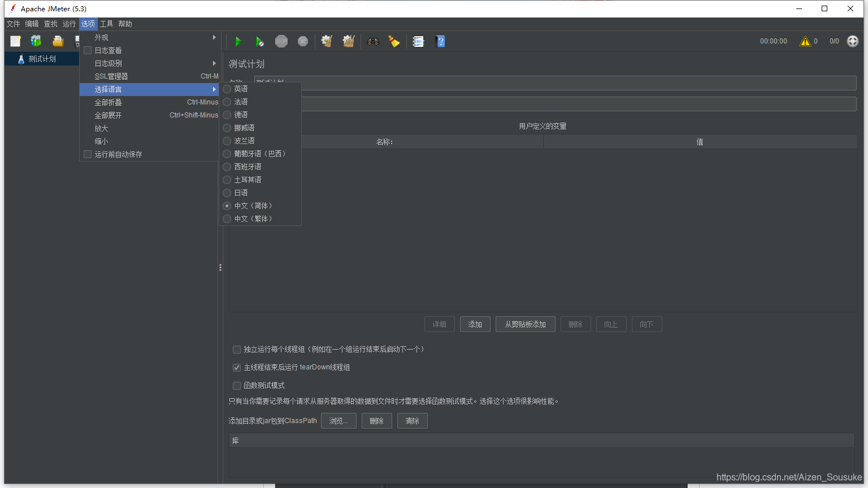This screenshot has width=868, height=488.
Task: Open the 工具 menu
Action: click(x=106, y=24)
